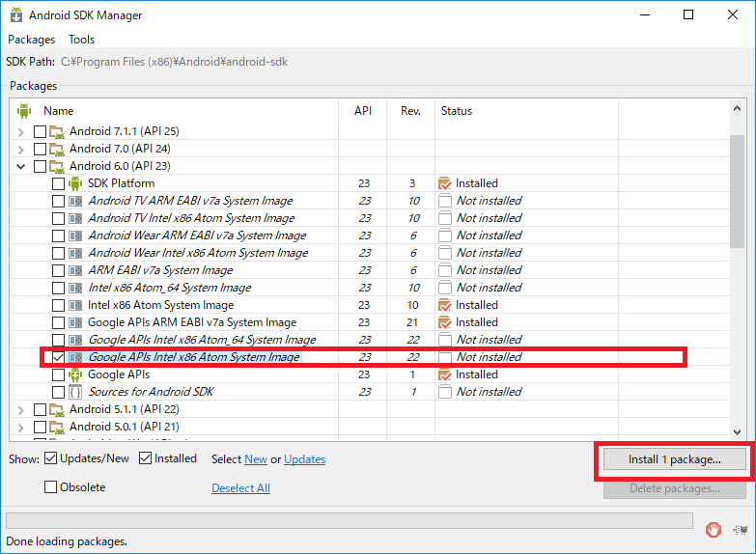Click icon of Google APIs ARM EABI v7a System Image

(75, 322)
